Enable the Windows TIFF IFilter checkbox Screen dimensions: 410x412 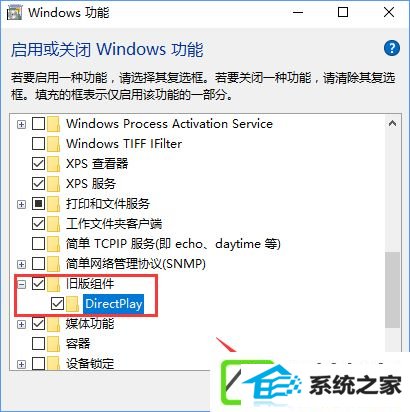point(38,144)
